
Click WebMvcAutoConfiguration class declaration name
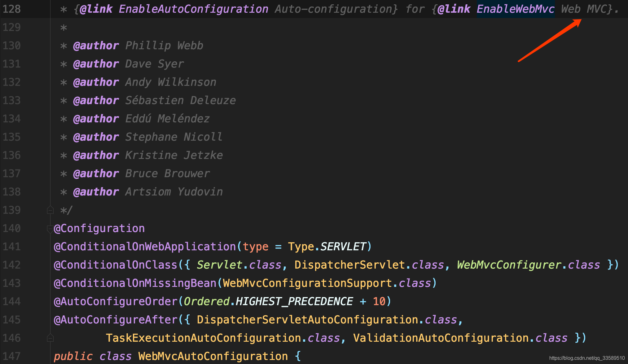coord(213,357)
